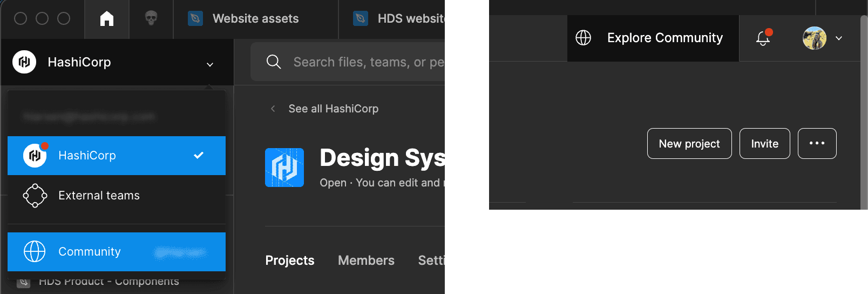The height and width of the screenshot is (294, 868).
Task: Open the Website assets file tab
Action: point(255,19)
